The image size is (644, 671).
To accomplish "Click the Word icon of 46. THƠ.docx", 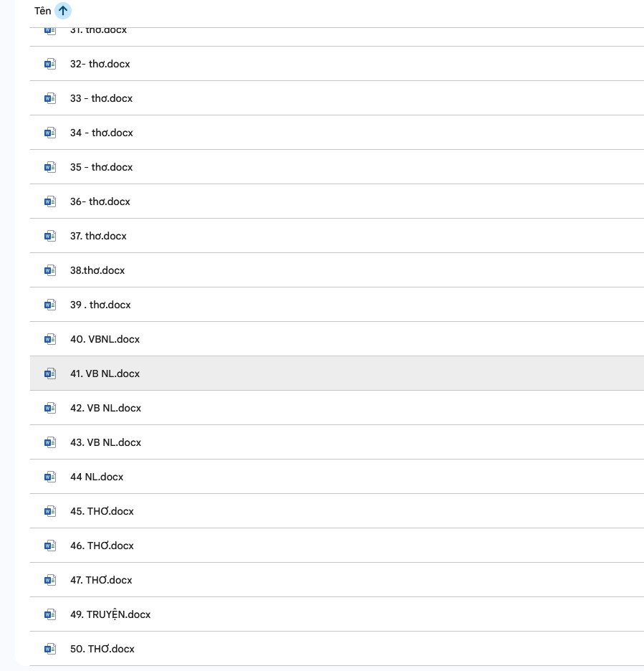I will pyautogui.click(x=50, y=546).
